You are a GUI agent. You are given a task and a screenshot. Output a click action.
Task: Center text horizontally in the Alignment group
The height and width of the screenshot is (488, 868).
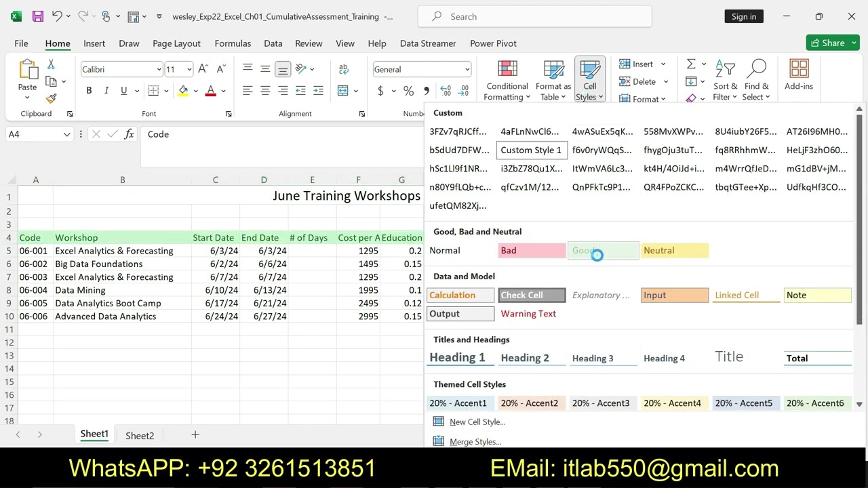click(265, 91)
